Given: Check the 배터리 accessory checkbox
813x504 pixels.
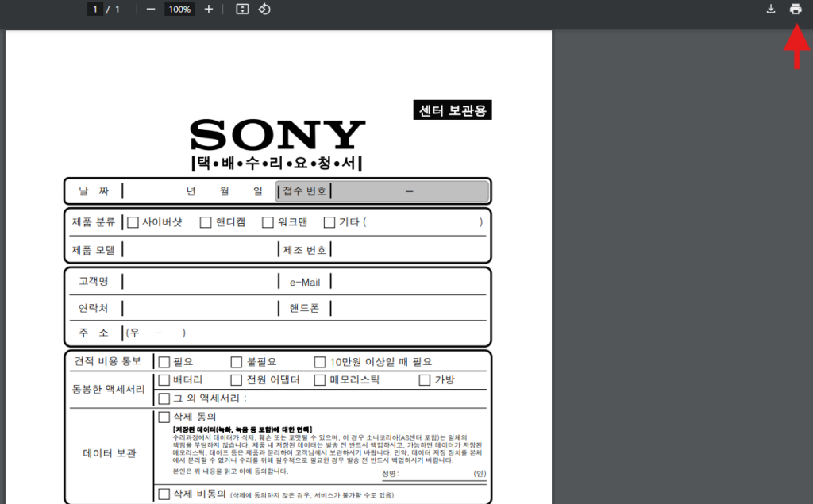Looking at the screenshot, I should pos(164,380).
